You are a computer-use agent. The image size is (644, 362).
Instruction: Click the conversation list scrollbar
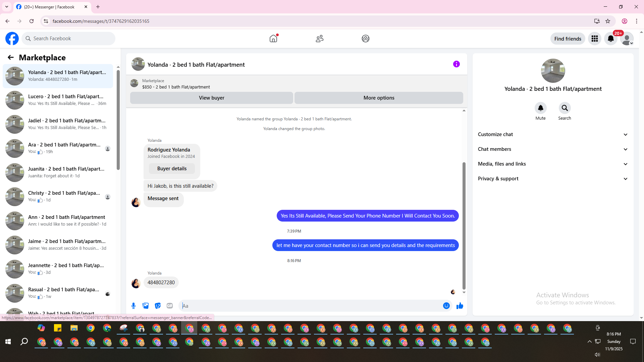118,120
